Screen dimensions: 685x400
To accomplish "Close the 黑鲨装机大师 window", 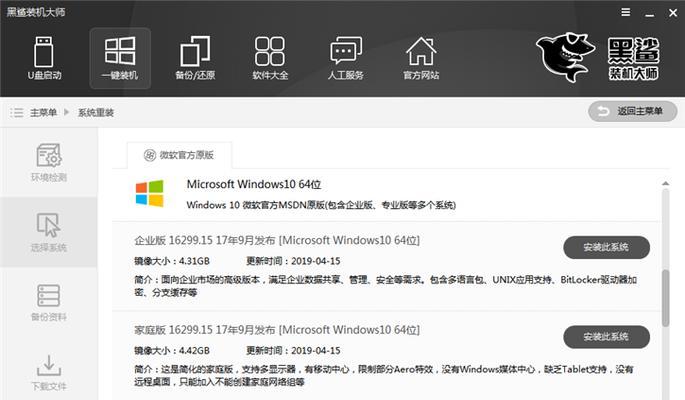I will (673, 13).
